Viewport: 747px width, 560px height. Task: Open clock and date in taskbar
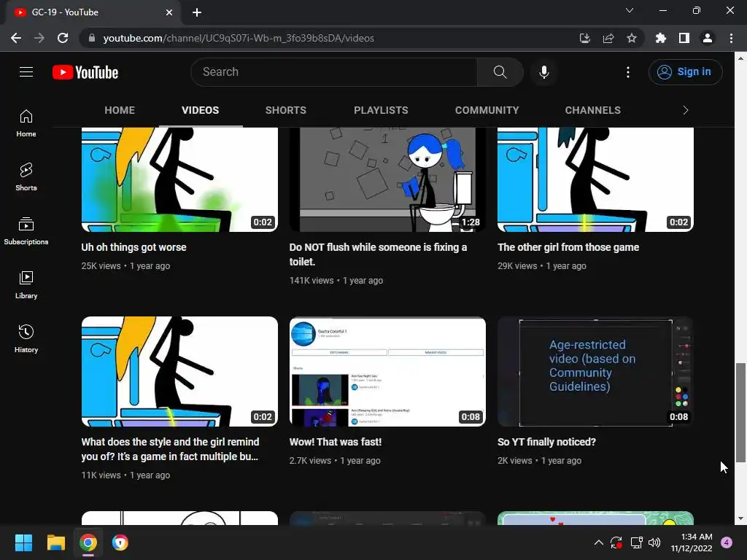click(x=692, y=542)
